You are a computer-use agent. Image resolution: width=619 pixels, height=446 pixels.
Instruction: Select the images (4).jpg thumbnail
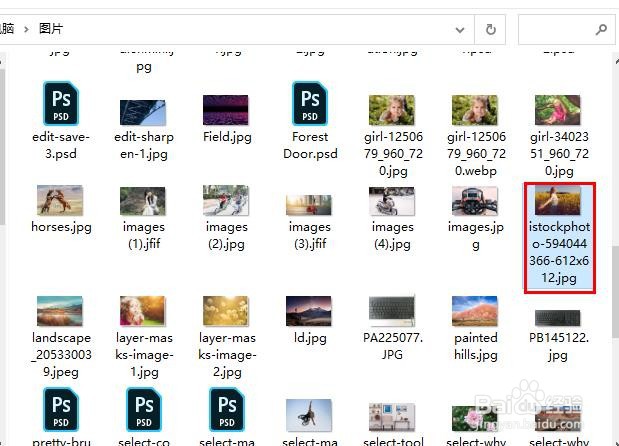392,201
